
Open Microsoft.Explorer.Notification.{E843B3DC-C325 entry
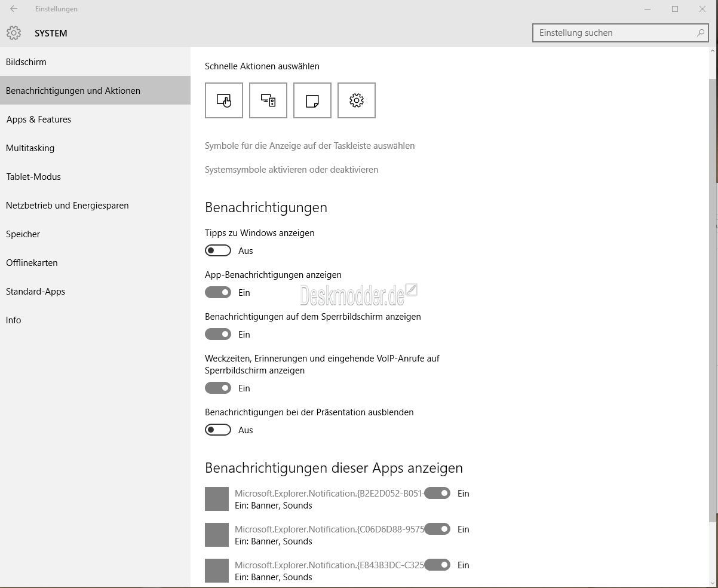329,565
